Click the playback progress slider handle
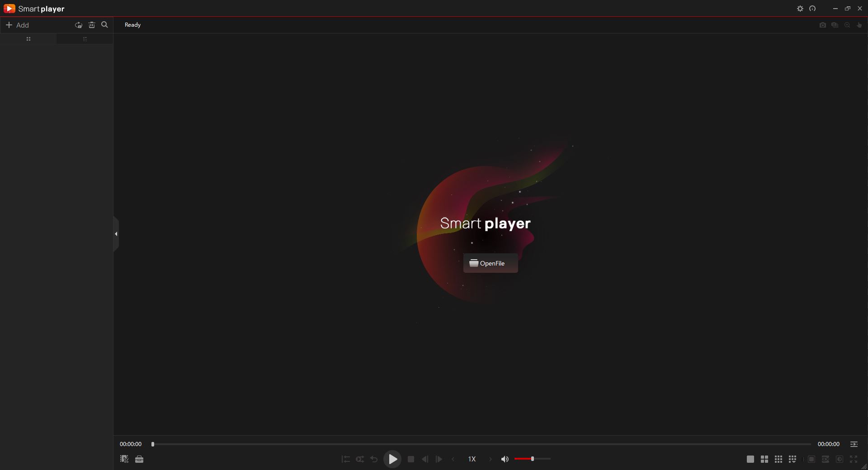868x470 pixels. pyautogui.click(x=153, y=444)
